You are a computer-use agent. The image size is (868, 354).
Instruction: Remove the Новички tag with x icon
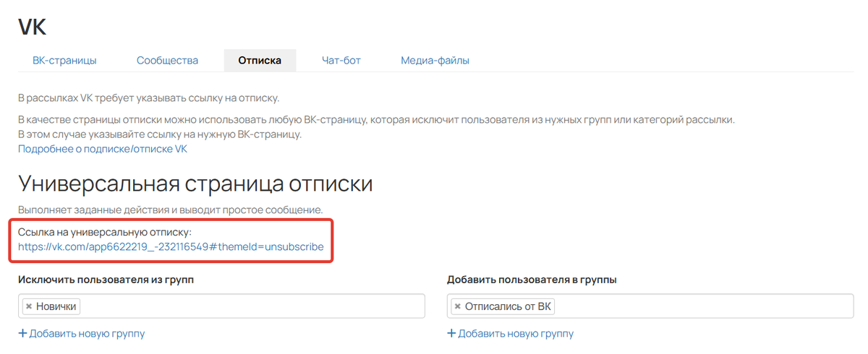tap(29, 306)
